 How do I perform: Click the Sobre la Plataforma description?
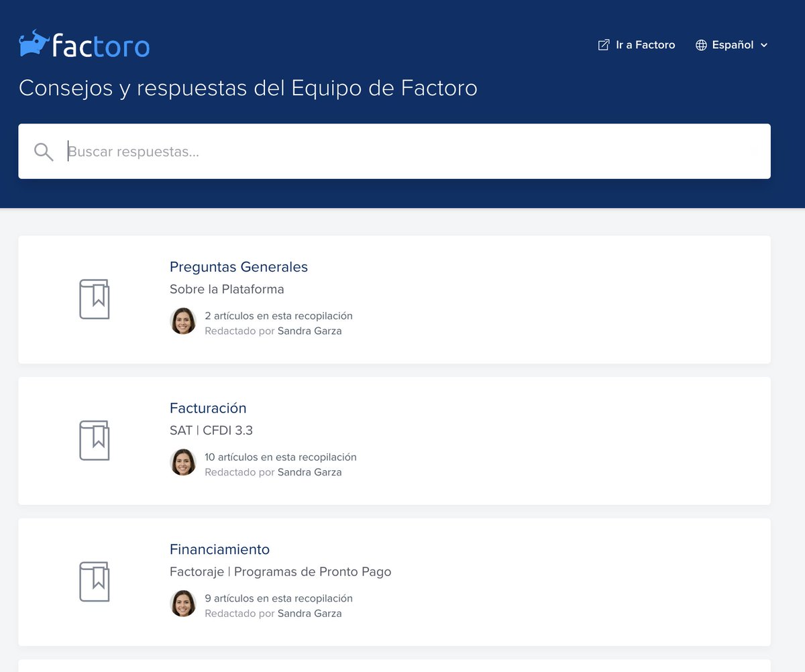227,289
